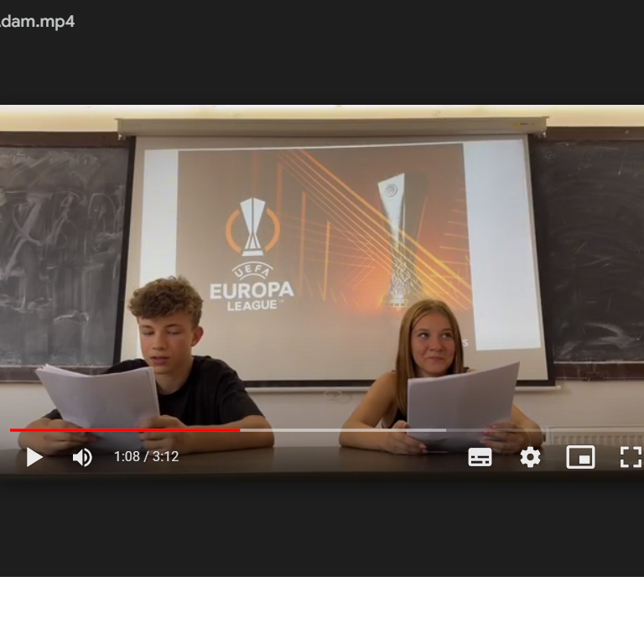644x644 pixels.
Task: Click the 1:08 / 3:12 time display
Action: tap(147, 458)
